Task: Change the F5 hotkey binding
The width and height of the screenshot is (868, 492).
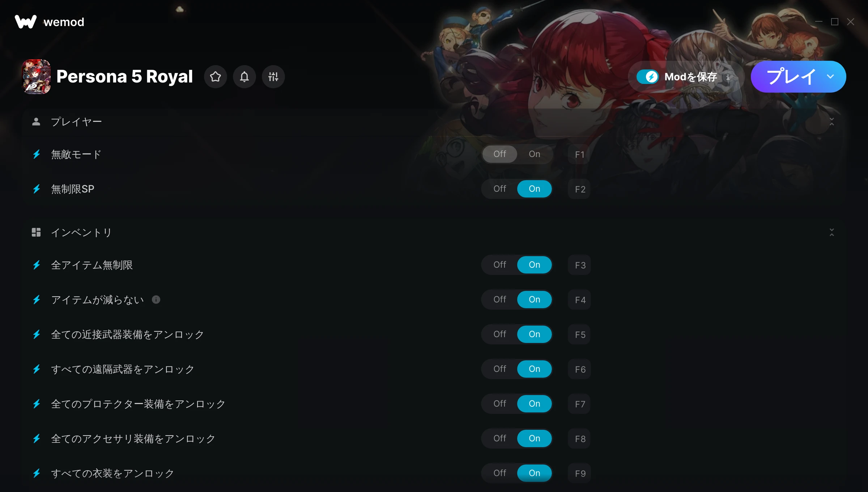Action: [x=579, y=335]
